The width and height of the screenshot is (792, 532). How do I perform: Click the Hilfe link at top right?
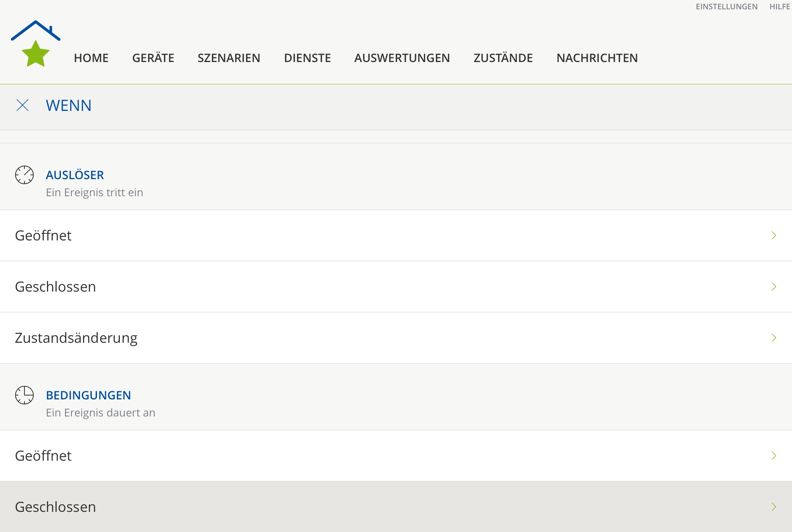(780, 7)
